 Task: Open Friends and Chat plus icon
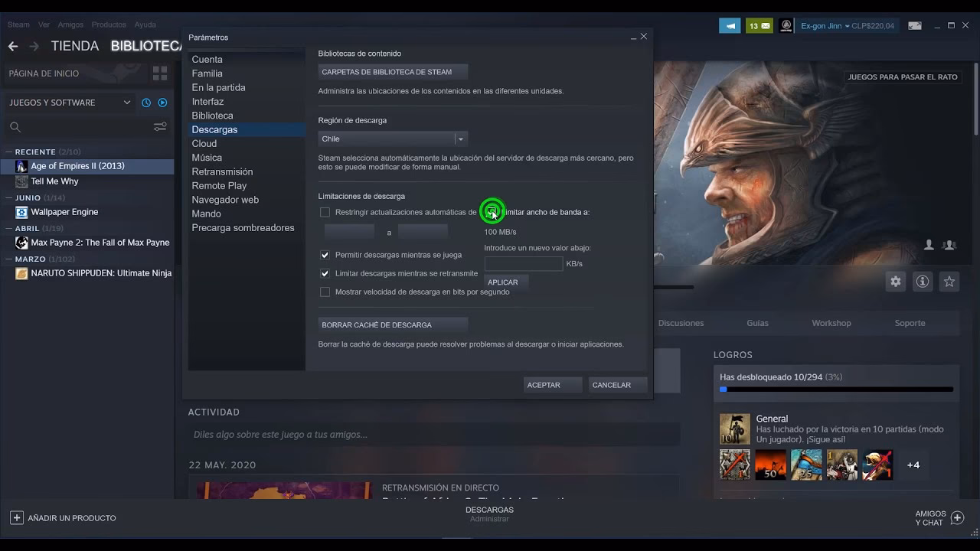pyautogui.click(x=957, y=518)
